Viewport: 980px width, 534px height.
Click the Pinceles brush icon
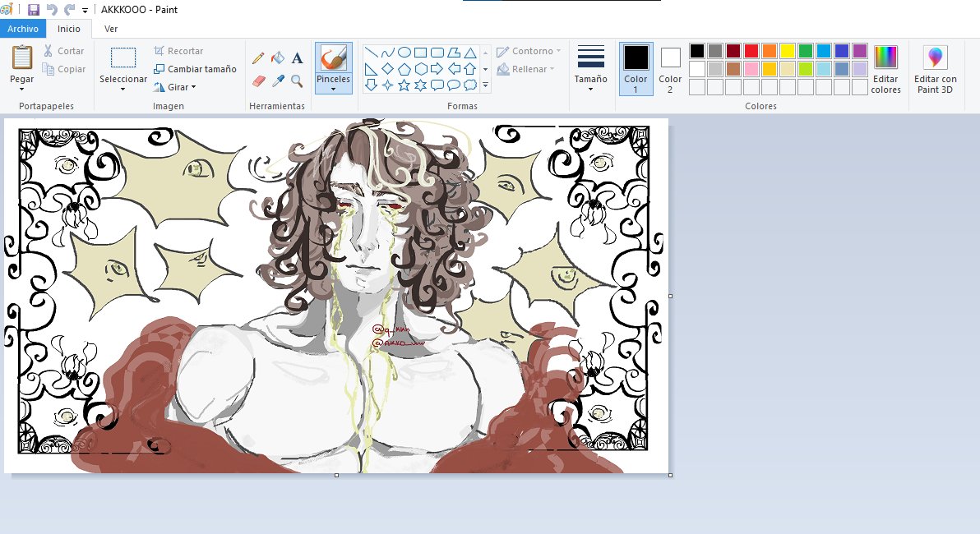[x=333, y=58]
